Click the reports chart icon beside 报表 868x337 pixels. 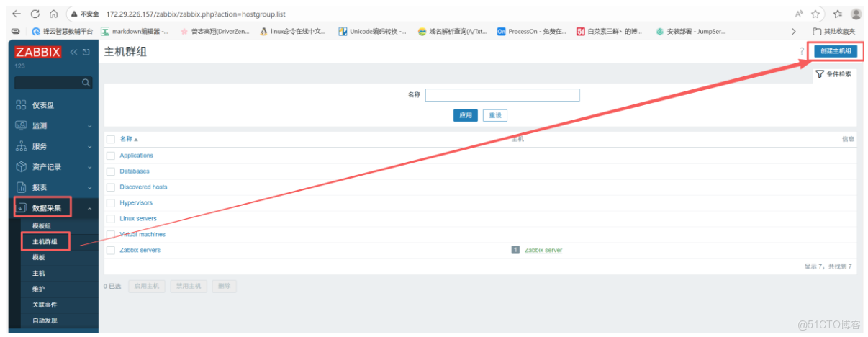click(x=21, y=187)
